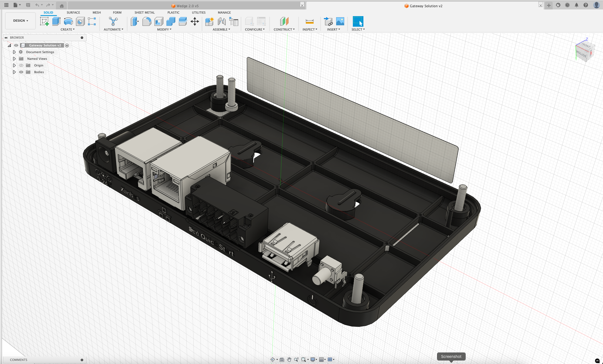Click the Insert Canvas image icon
603x364 pixels.
340,21
